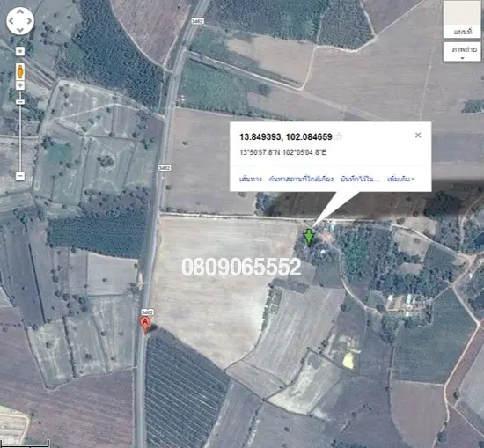Pan the map west with left arrow
The image size is (484, 448).
pyautogui.click(x=11, y=21)
